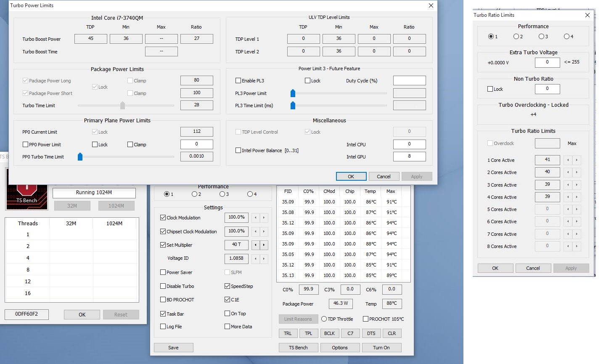The width and height of the screenshot is (606, 364).
Task: Decrease 1 Core Active ratio with left arrow
Action: click(568, 160)
